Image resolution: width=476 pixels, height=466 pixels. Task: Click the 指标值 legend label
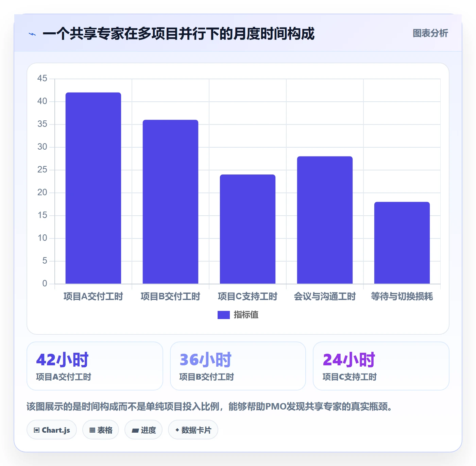click(x=246, y=315)
